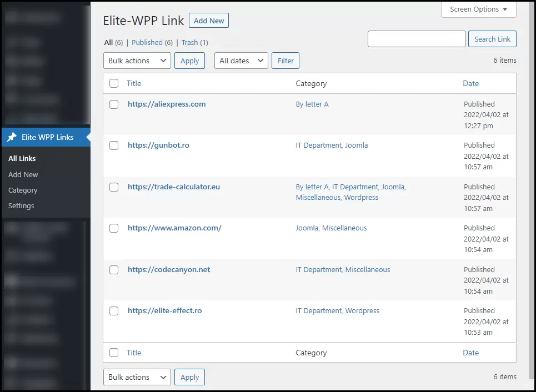
Task: Show All (6) links filter
Action: (113, 43)
